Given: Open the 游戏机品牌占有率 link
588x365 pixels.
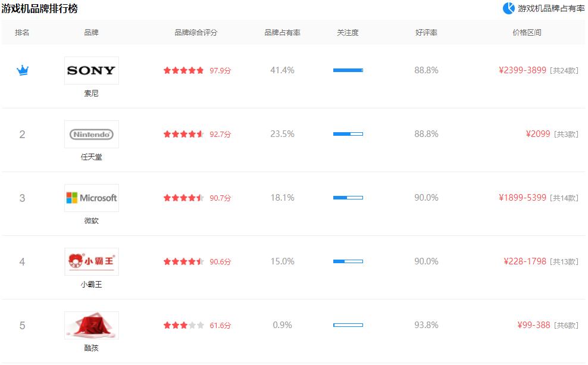Looking at the screenshot, I should pyautogui.click(x=551, y=8).
